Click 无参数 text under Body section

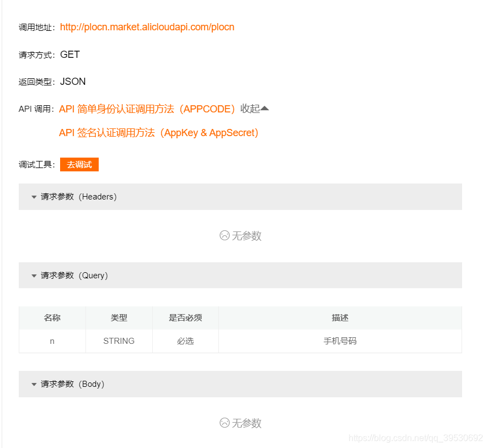coord(246,423)
